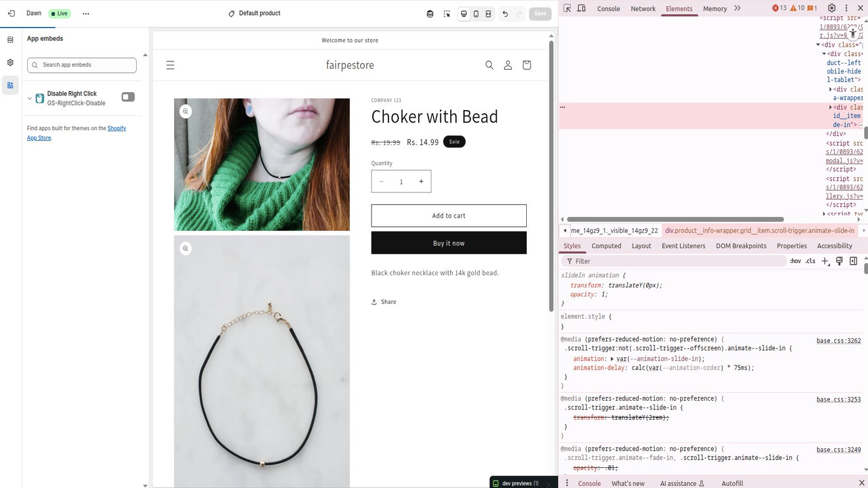Open the three-dot theme actions menu beside Live
The height and width of the screenshot is (488, 868).
[x=86, y=14]
